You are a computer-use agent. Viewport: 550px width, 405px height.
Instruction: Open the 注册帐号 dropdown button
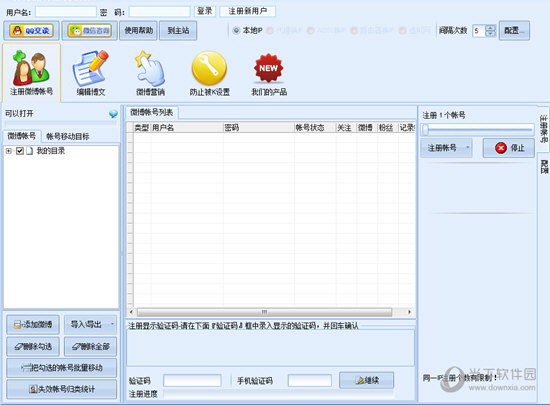click(446, 148)
